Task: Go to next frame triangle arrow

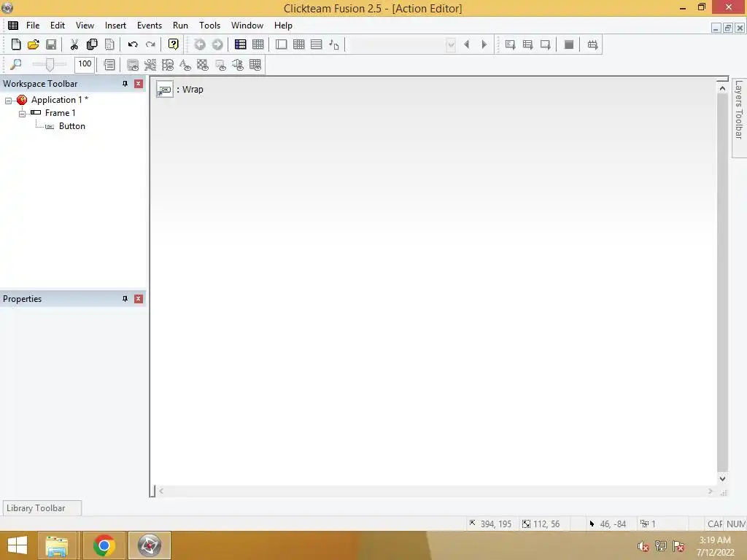Action: 484,44
